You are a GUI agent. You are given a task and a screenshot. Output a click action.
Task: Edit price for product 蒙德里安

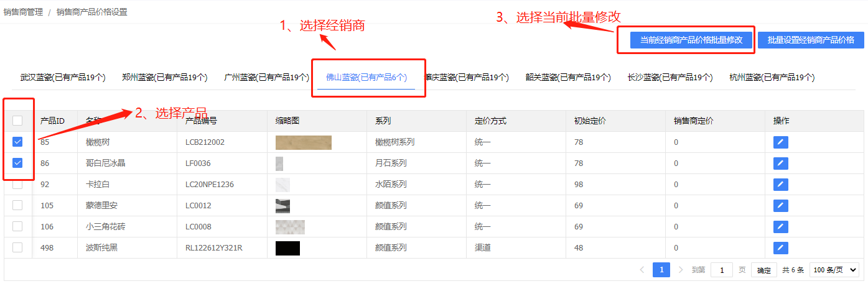pyautogui.click(x=780, y=206)
